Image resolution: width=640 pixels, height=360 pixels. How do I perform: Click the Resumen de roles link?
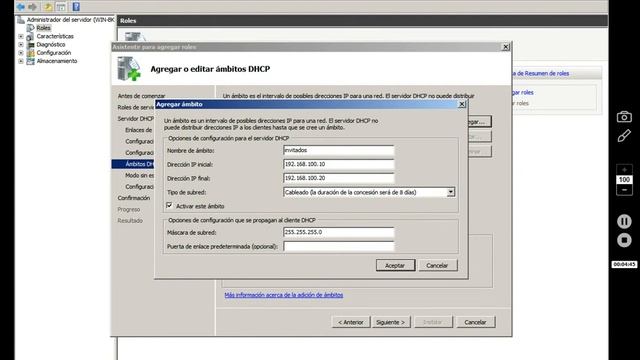(542, 73)
